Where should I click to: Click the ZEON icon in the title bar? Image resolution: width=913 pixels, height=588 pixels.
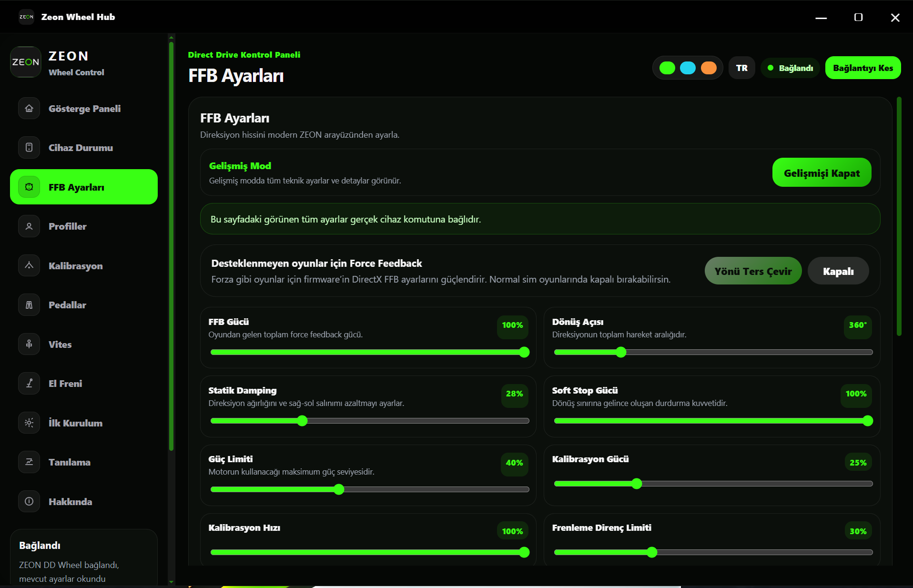(26, 17)
